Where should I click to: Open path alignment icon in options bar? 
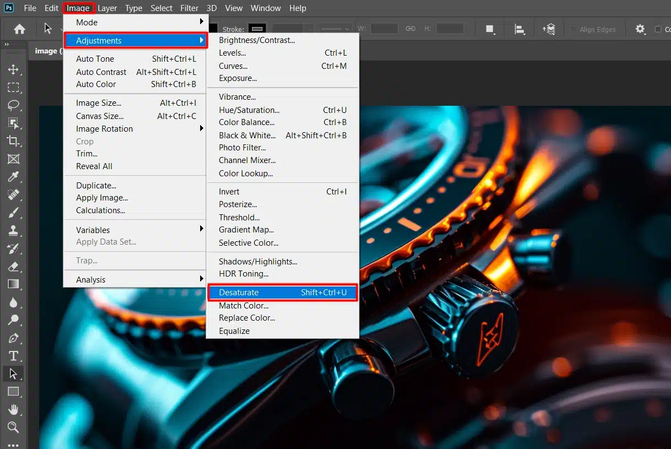[x=519, y=29]
